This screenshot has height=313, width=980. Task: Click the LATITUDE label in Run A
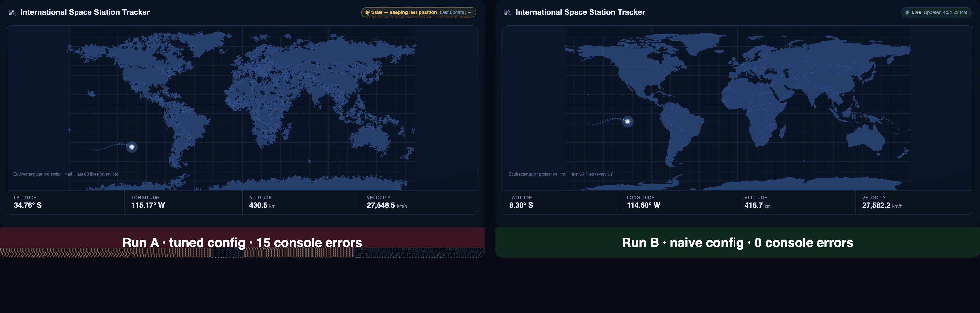click(x=25, y=197)
